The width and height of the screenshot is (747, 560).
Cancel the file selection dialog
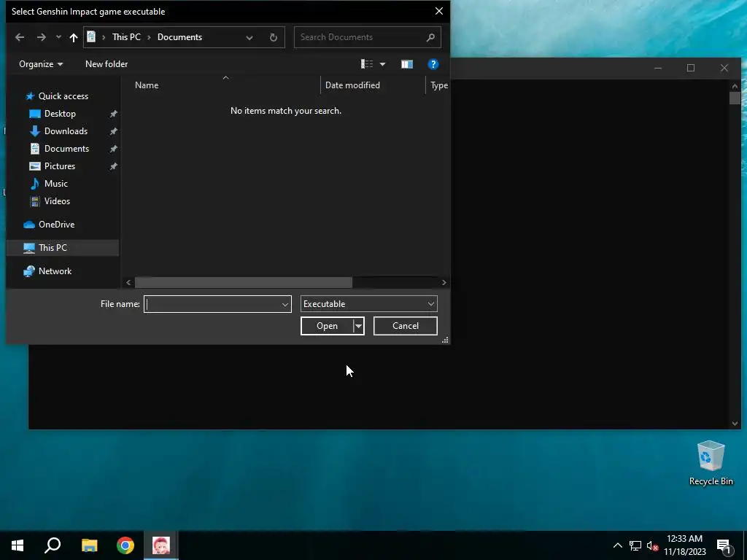(406, 326)
